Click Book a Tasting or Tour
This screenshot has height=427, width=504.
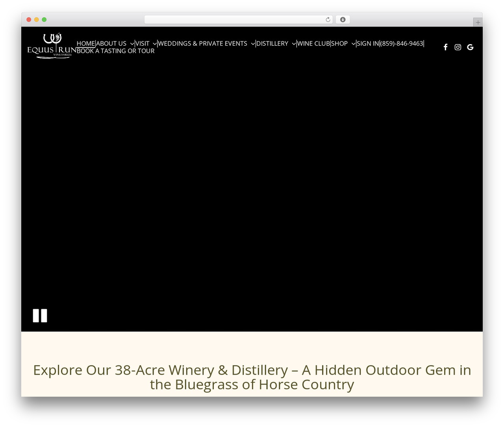[116, 51]
